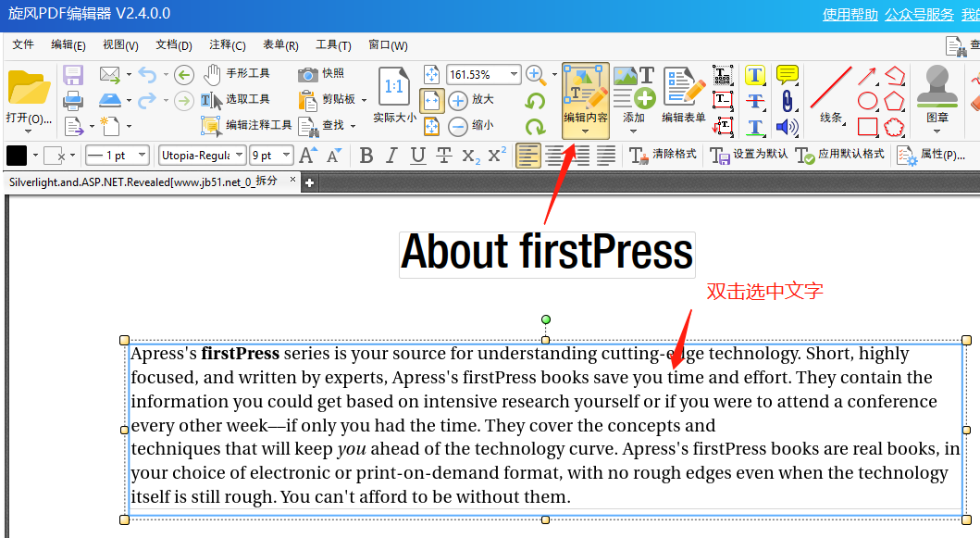The width and height of the screenshot is (980, 538).
Task: Open the 编辑表单 form editor
Action: tap(684, 95)
